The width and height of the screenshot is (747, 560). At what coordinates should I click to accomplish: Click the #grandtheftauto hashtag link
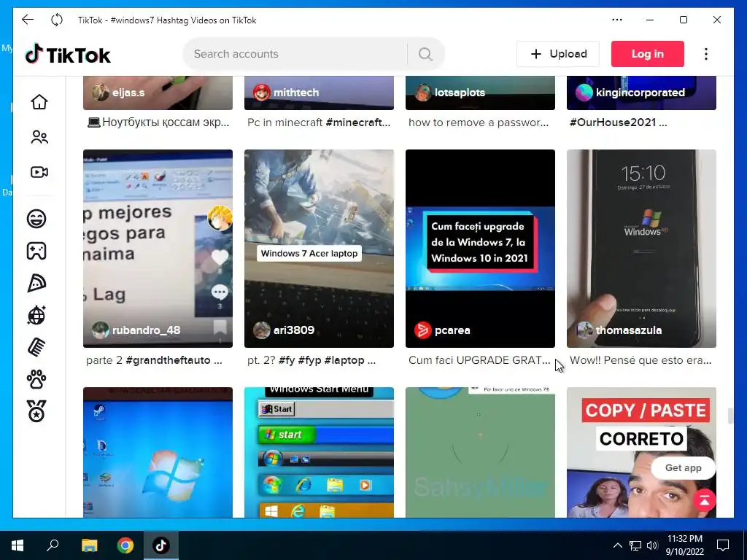tap(169, 360)
